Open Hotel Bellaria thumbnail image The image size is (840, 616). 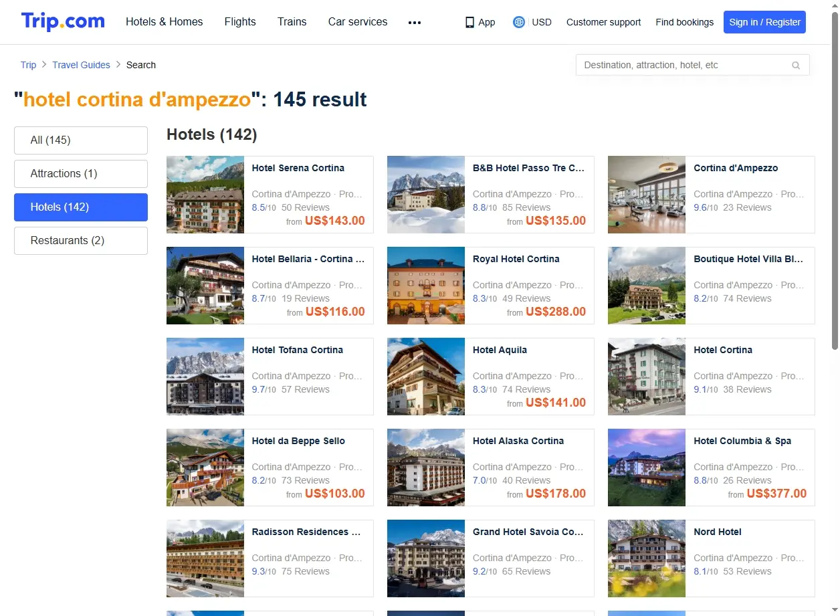[x=205, y=286]
